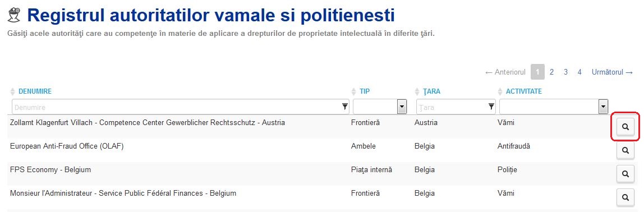Click the Anteriorul previous page link
This screenshot has height=212, width=644.
pyautogui.click(x=505, y=72)
